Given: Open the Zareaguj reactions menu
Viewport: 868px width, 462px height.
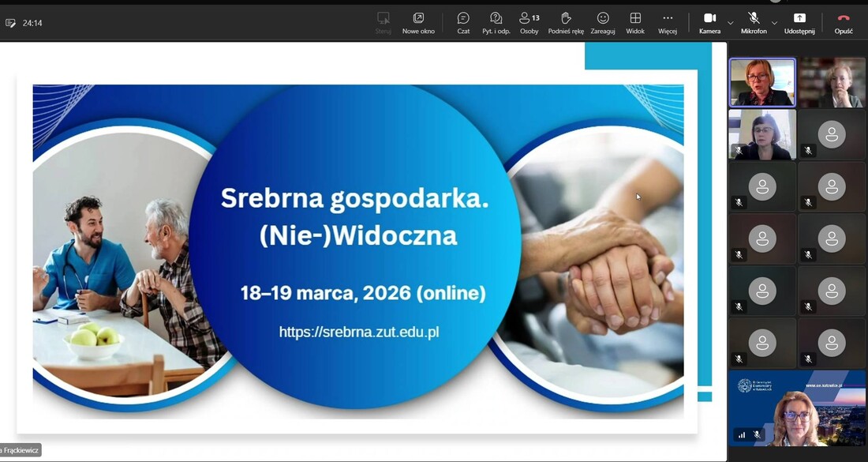Looking at the screenshot, I should (603, 23).
